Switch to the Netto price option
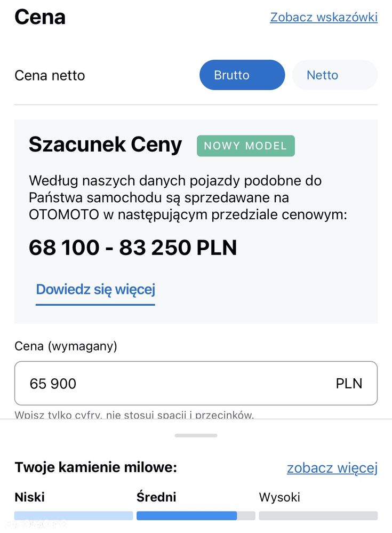Image resolution: width=392 pixels, height=533 pixels. pyautogui.click(x=334, y=75)
